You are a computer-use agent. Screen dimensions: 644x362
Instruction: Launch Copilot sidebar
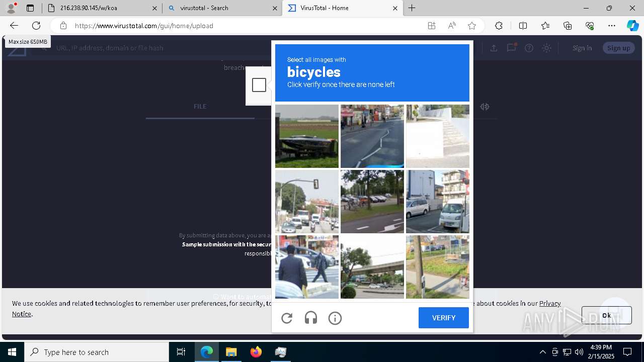click(632, 26)
